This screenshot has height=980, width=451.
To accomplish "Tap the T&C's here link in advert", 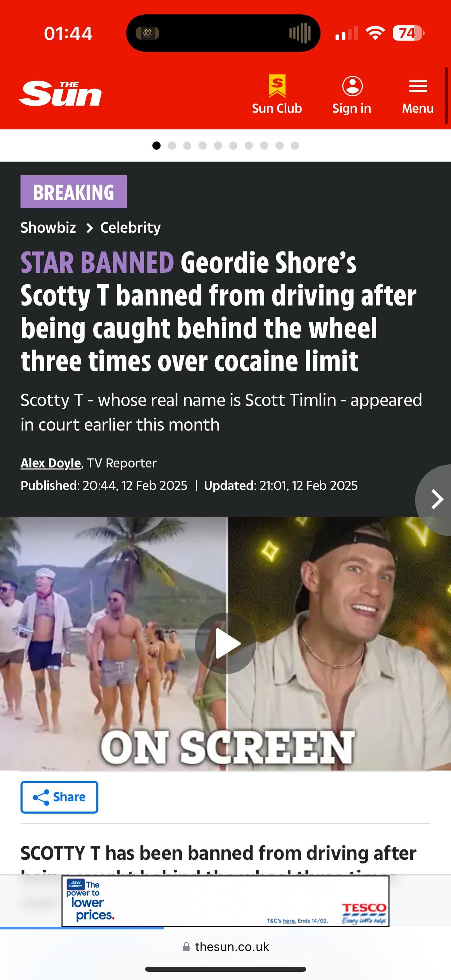I will click(x=289, y=921).
